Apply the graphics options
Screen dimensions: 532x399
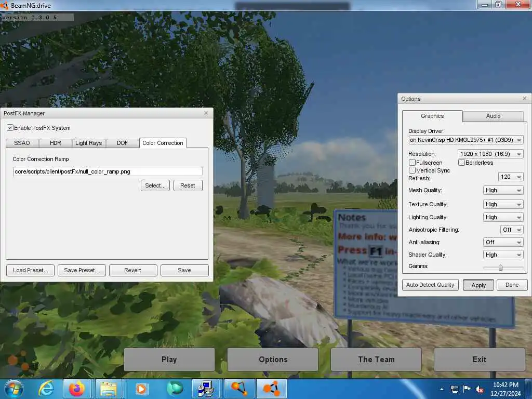[x=478, y=285]
